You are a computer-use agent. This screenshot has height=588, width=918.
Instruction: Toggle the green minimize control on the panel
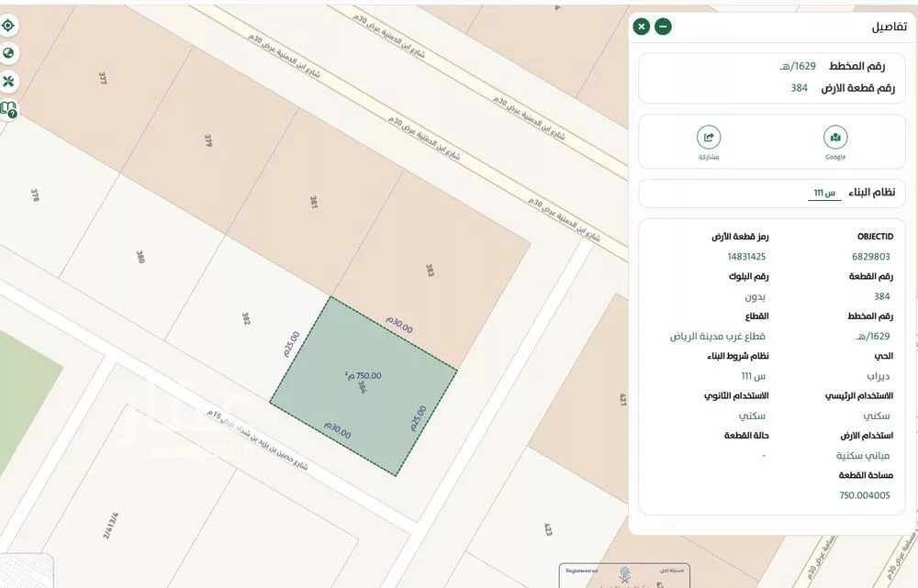coord(663,26)
